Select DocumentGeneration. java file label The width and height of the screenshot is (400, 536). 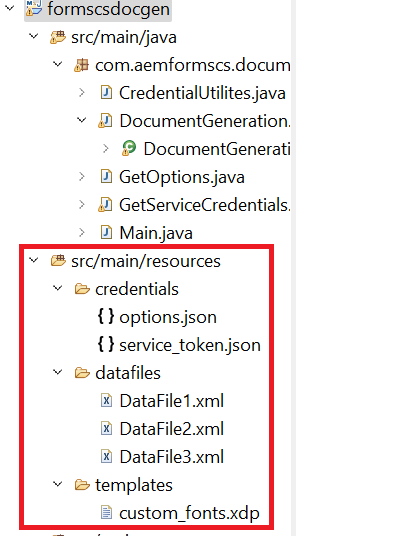[x=205, y=121]
